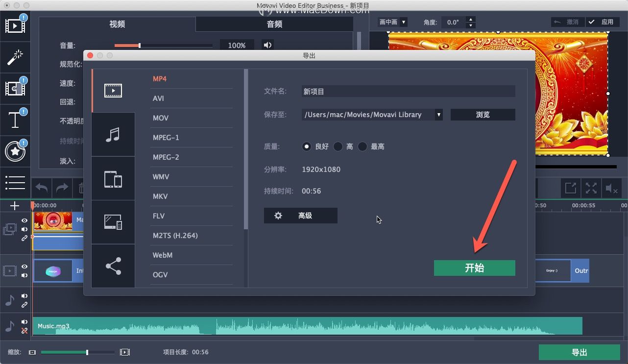Open the more tools list icon
The width and height of the screenshot is (628, 364).
pos(15,183)
